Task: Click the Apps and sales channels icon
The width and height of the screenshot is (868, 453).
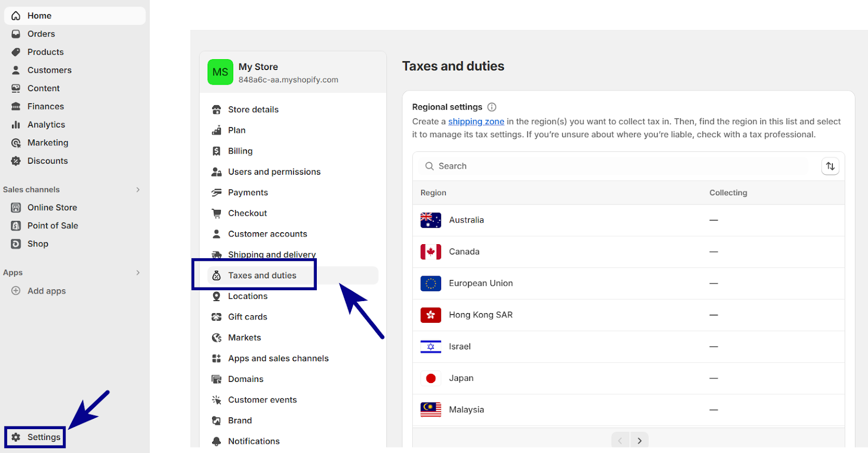Action: pyautogui.click(x=216, y=359)
